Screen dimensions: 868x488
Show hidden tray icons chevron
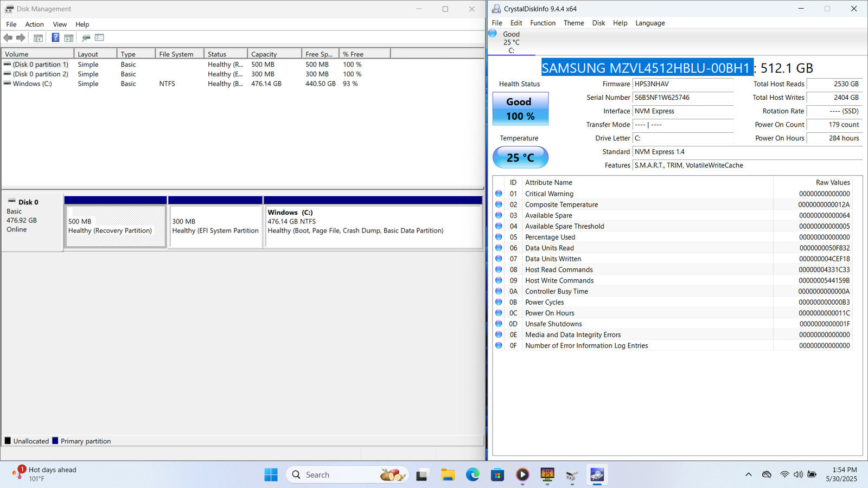click(x=749, y=474)
